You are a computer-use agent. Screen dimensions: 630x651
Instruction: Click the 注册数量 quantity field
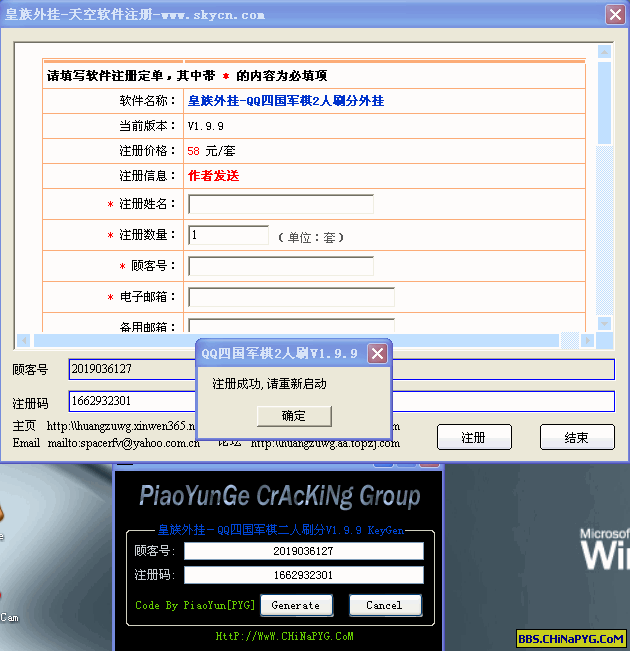click(228, 235)
